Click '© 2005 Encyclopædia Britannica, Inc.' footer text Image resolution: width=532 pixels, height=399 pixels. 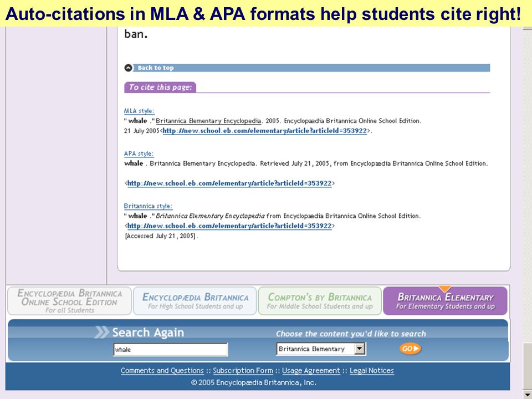[x=253, y=382]
